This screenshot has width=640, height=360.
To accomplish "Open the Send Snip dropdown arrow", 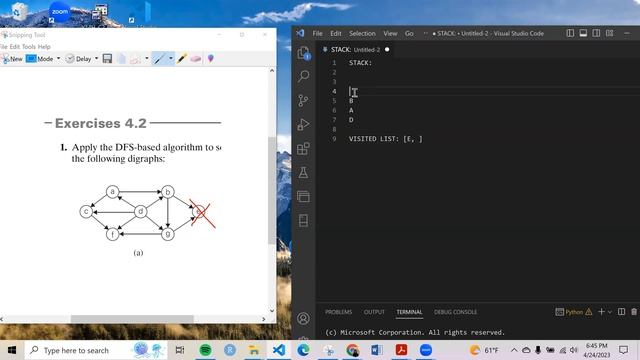I will (x=147, y=58).
